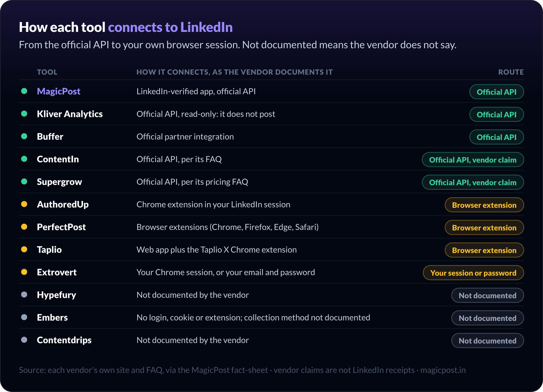543x392 pixels.
Task: Click 'LinkedIn-verified app, official API' text
Action: 196,91
